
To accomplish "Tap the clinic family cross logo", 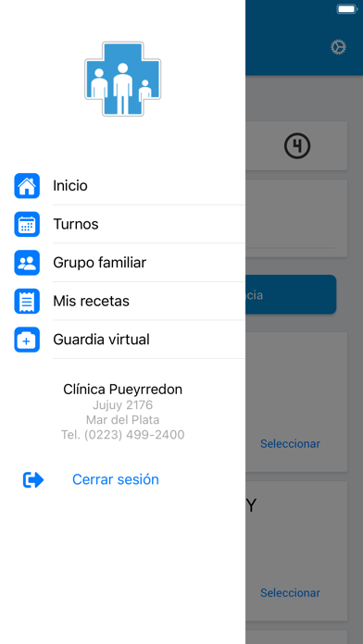I will 122,79.
